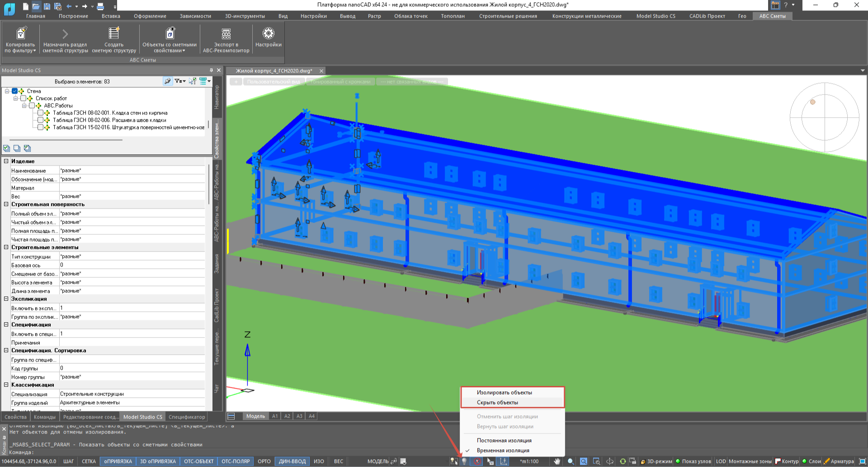Click the New document icon
This screenshot has height=467, width=868.
click(26, 6)
